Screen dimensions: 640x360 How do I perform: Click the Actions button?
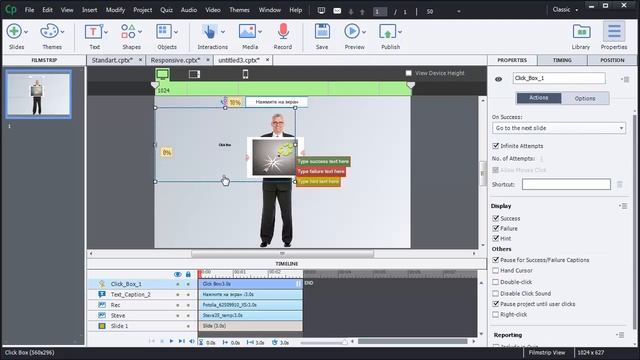pyautogui.click(x=539, y=98)
